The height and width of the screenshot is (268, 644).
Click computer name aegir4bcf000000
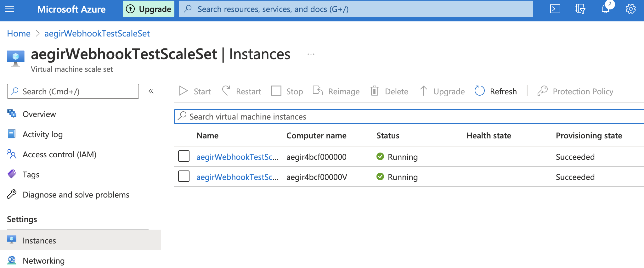tap(316, 157)
